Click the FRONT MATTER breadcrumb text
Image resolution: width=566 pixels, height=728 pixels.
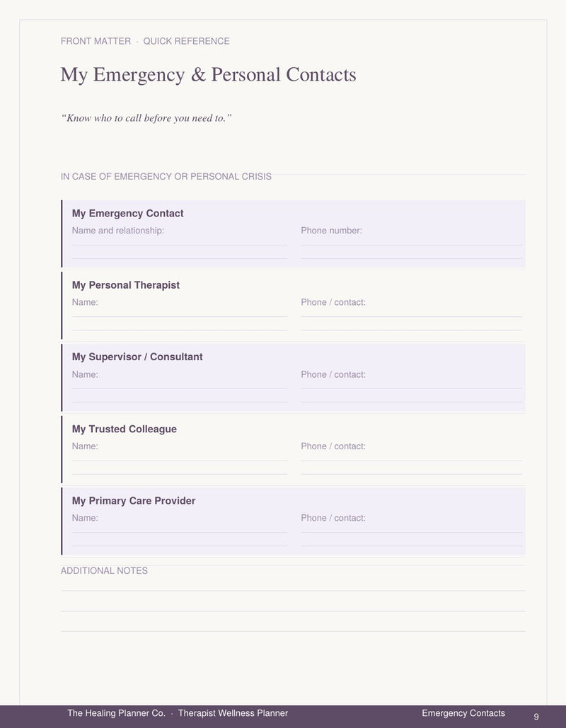pyautogui.click(x=96, y=41)
